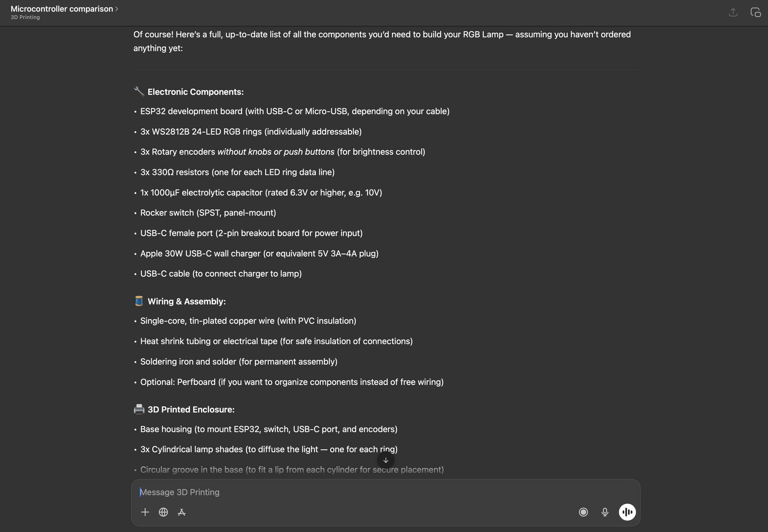The width and height of the screenshot is (768, 532).
Task: Open the apps icon beside the globe
Action: click(181, 512)
